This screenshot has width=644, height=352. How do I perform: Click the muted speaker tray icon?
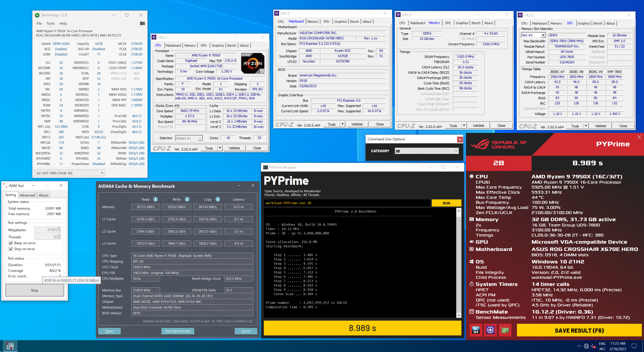tap(593, 346)
